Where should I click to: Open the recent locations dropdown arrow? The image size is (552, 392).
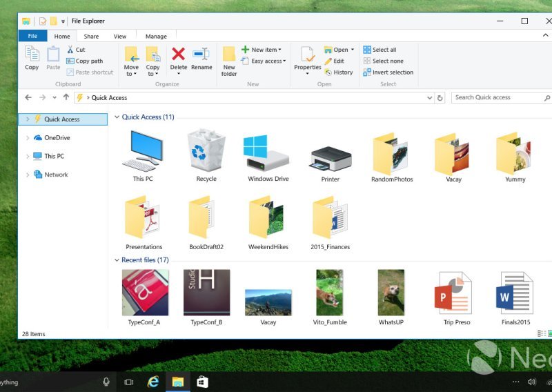click(55, 98)
